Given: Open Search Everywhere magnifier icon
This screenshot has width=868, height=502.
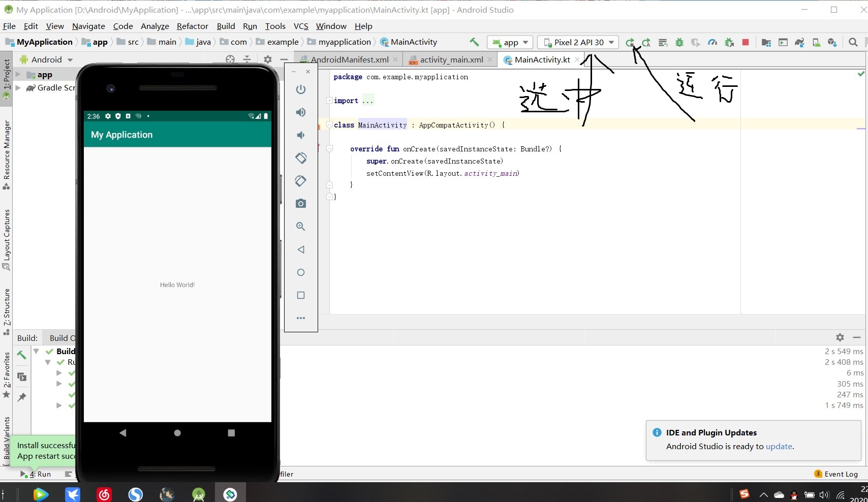Looking at the screenshot, I should coord(853,43).
